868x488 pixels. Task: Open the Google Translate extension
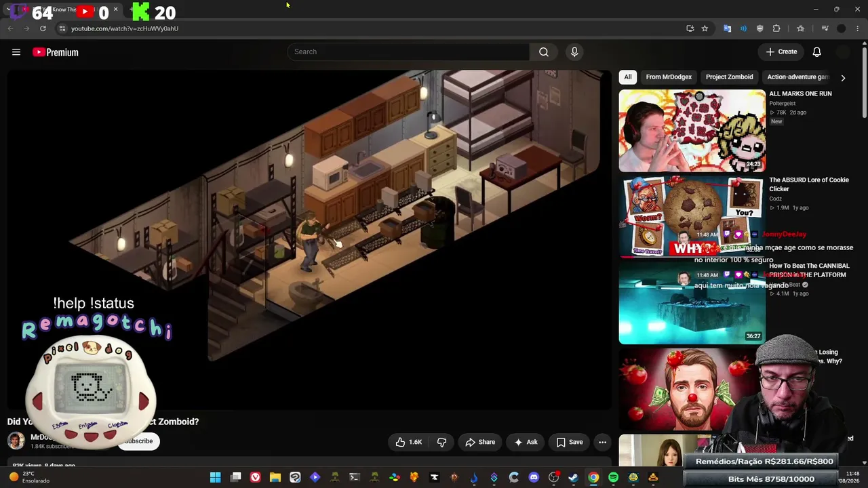coord(727,28)
